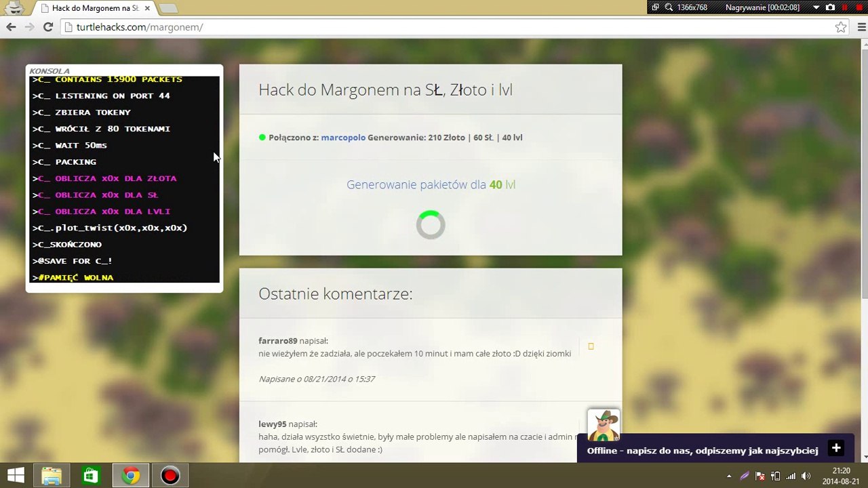
Task: Click the 'Ostatnie komentarze:' heading
Action: pyautogui.click(x=335, y=294)
